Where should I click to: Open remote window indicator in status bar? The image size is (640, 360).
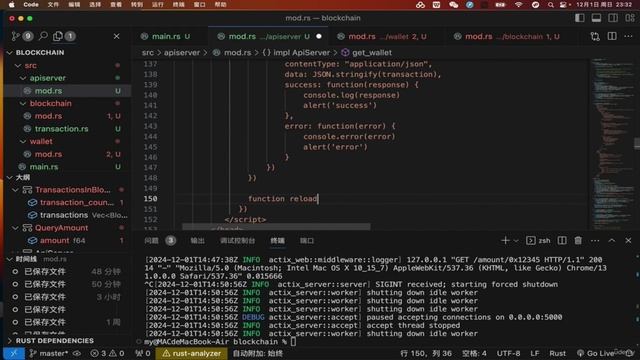pos(13,353)
